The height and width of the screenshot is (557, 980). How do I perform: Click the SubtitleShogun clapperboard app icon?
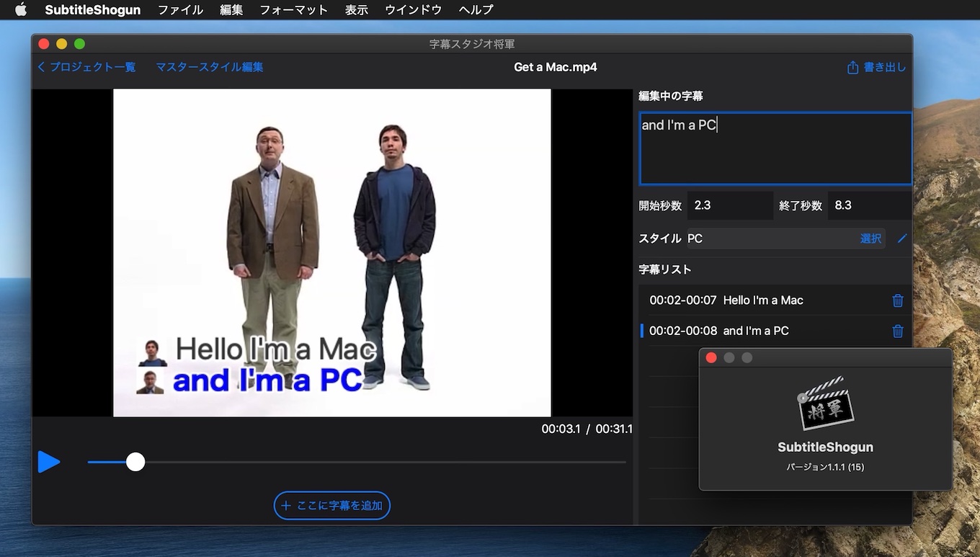(826, 402)
